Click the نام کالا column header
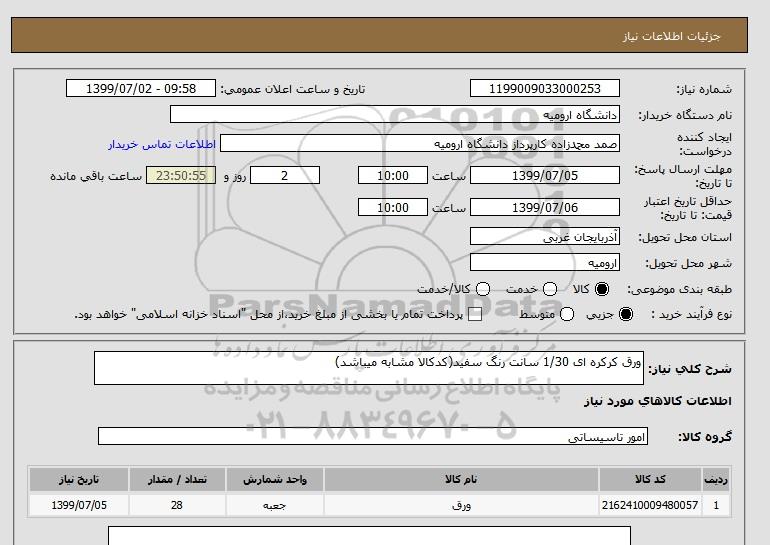 coord(461,479)
